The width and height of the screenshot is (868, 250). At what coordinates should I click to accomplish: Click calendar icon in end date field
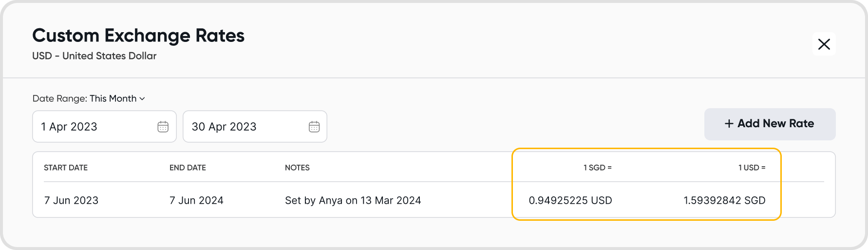[x=314, y=127]
